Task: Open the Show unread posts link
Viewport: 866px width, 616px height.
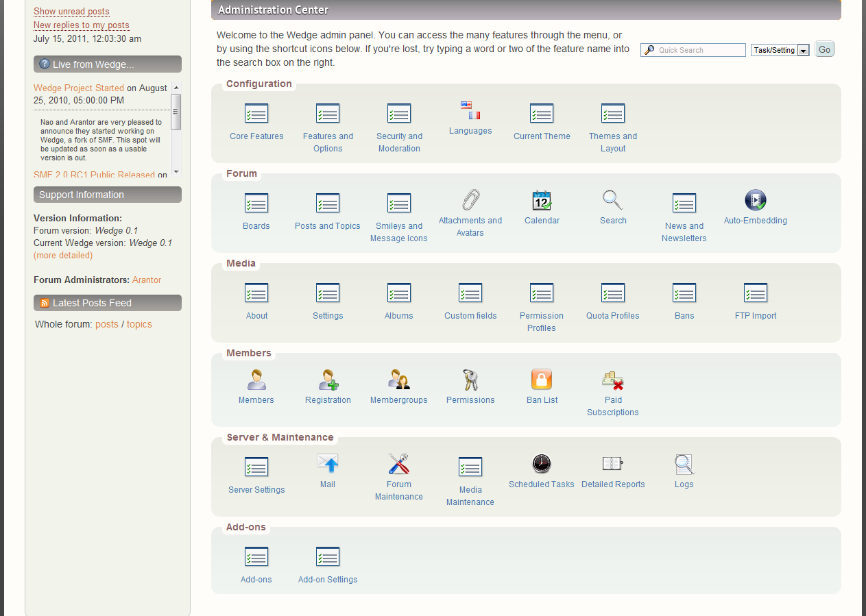Action: click(71, 11)
